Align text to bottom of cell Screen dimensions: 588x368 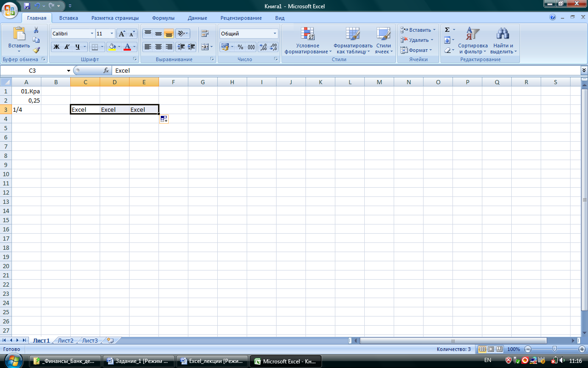[169, 34]
